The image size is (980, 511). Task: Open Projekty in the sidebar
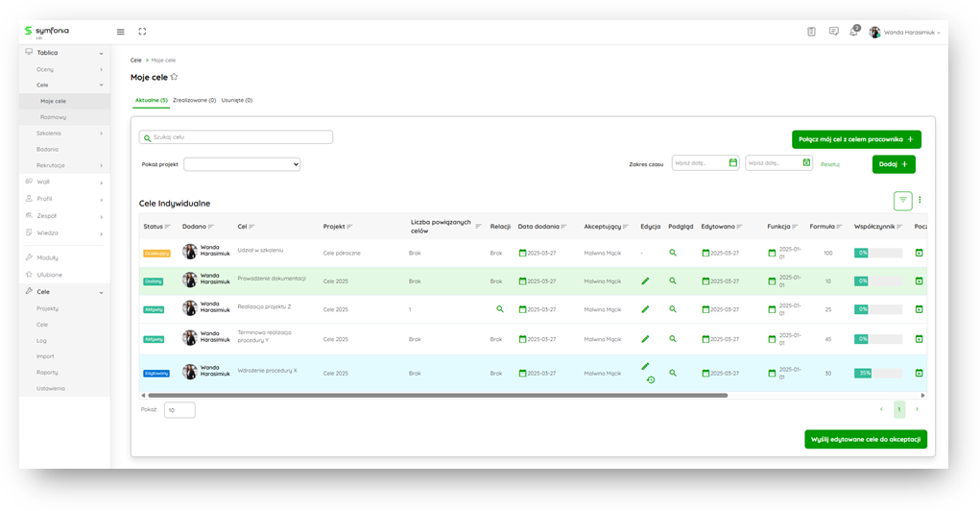[x=47, y=308]
